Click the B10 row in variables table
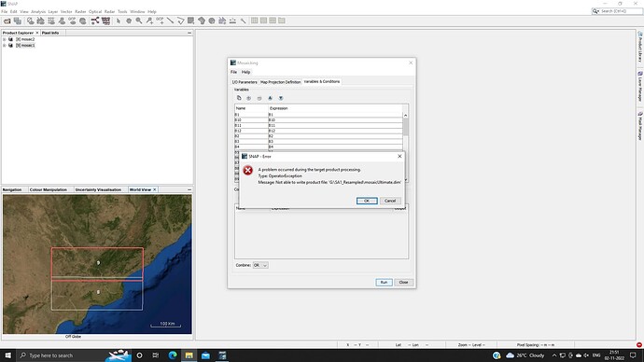 click(x=318, y=119)
